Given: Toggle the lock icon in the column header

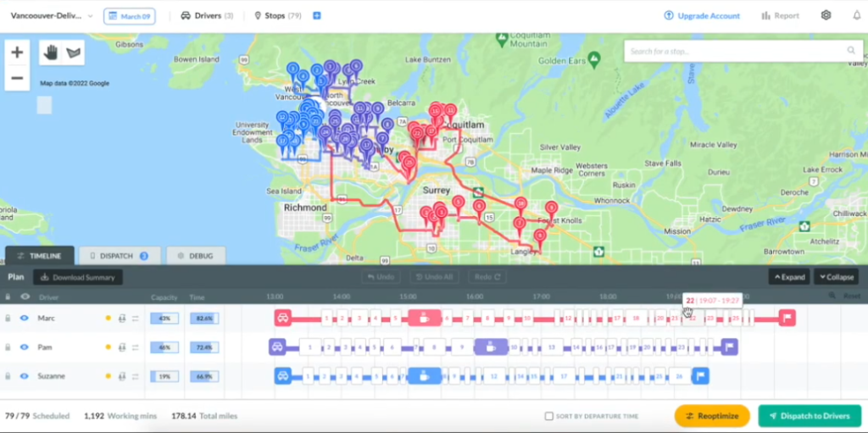Looking at the screenshot, I should [8, 297].
